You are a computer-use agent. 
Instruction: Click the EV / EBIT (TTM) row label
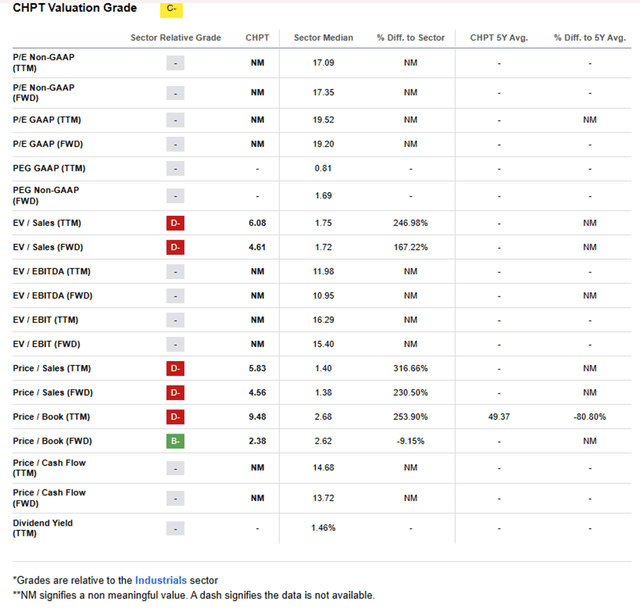[x=45, y=320]
